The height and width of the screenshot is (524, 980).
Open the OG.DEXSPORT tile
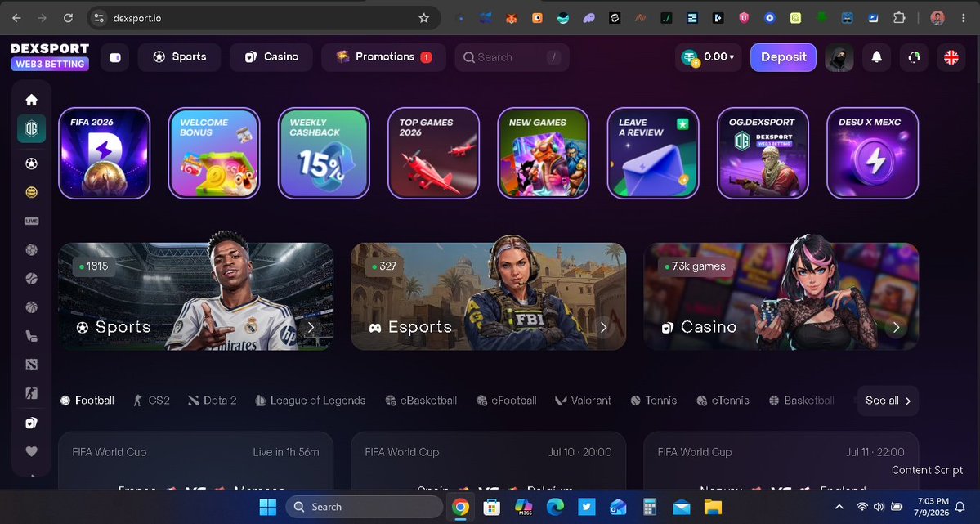coord(763,153)
